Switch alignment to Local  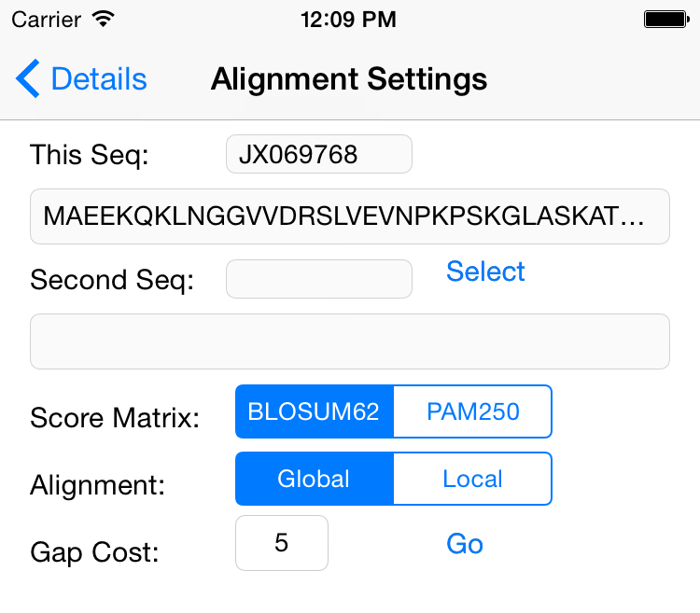point(473,479)
